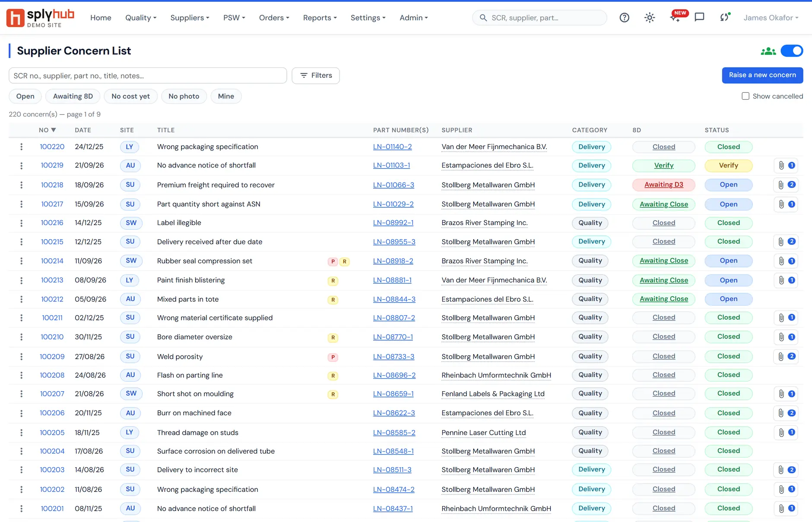The image size is (812, 522).
Task: Turn off the blue team view toggle
Action: click(x=792, y=51)
